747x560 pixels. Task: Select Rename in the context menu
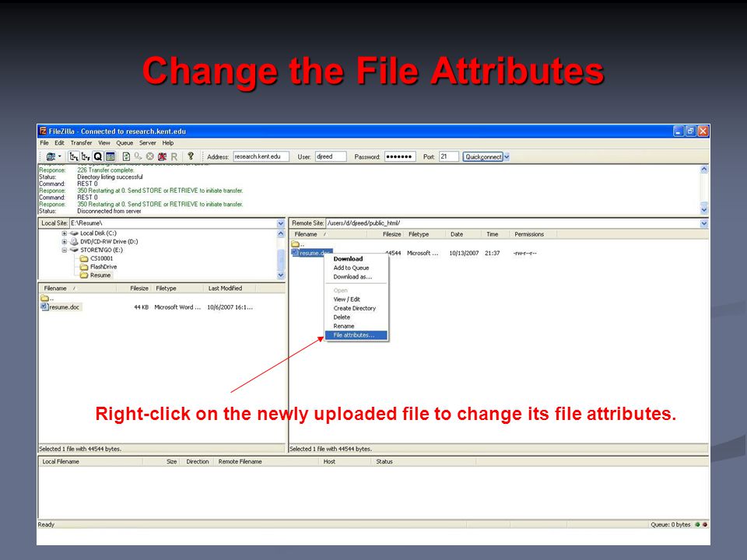[x=343, y=326]
